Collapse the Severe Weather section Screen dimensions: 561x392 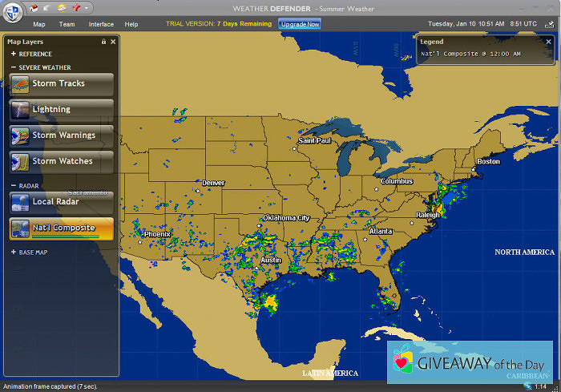point(14,68)
